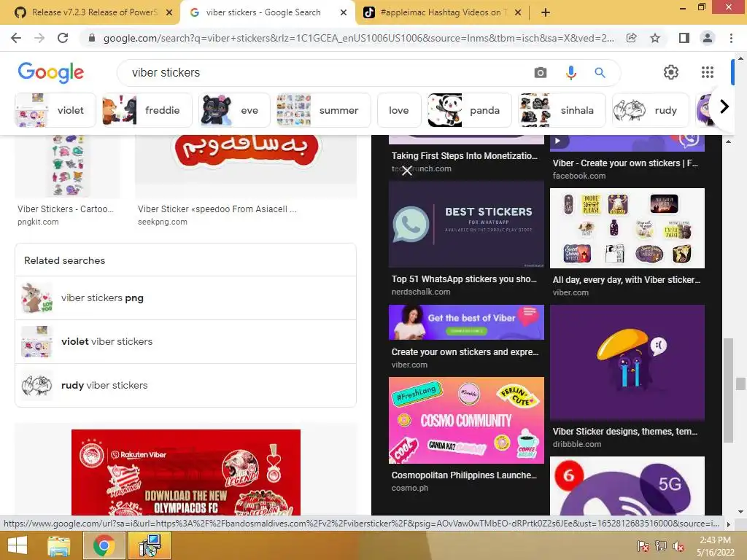This screenshot has height=560, width=747.
Task: Open Chrome profile avatar
Action: (708, 38)
